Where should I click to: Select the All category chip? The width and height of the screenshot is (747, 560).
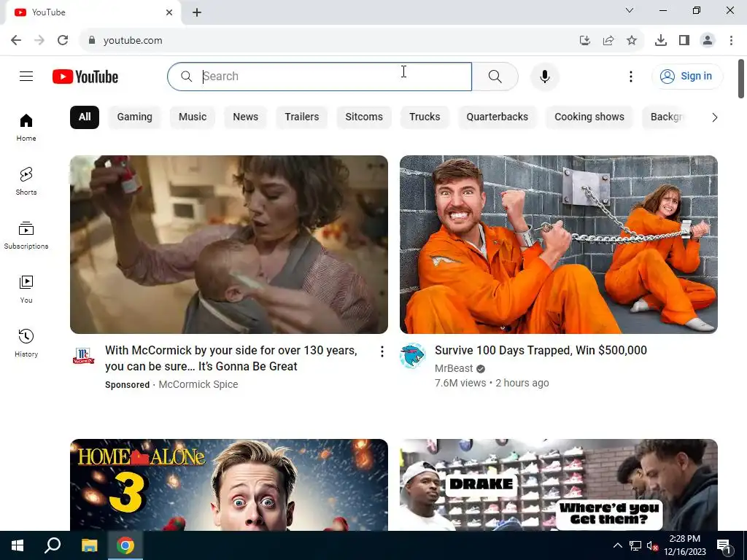[x=85, y=117]
